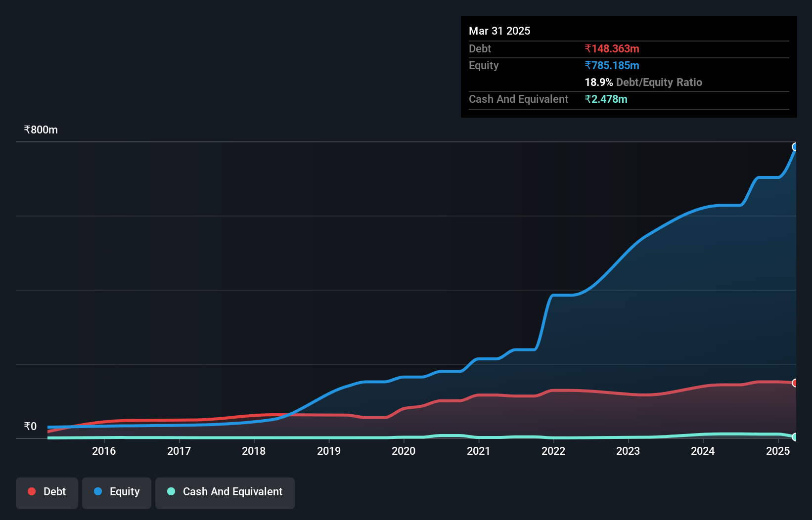Click the Cash And Equivalent tooltip label
The width and height of the screenshot is (812, 520).
click(x=518, y=99)
